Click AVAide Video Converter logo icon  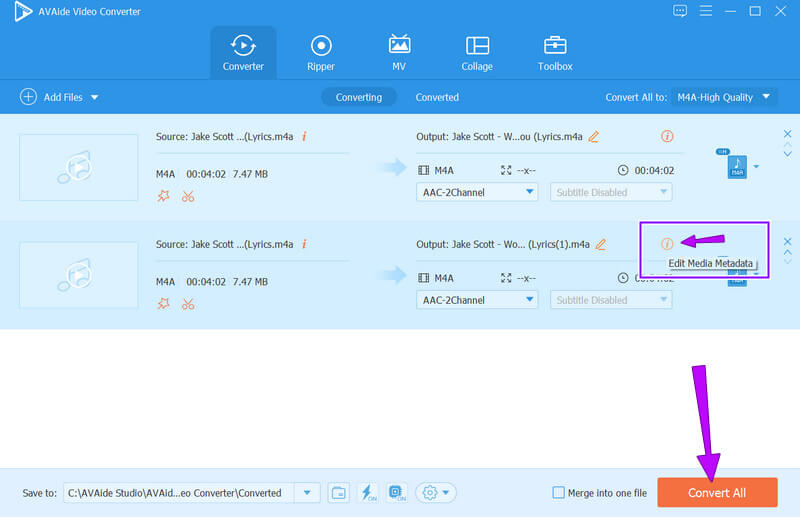[22, 11]
